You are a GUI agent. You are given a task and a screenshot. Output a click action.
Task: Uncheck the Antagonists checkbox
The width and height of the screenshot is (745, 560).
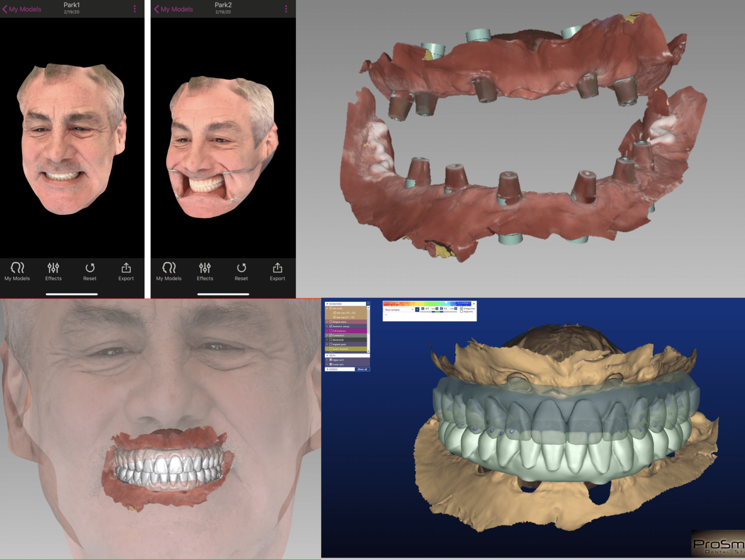[x=461, y=308]
